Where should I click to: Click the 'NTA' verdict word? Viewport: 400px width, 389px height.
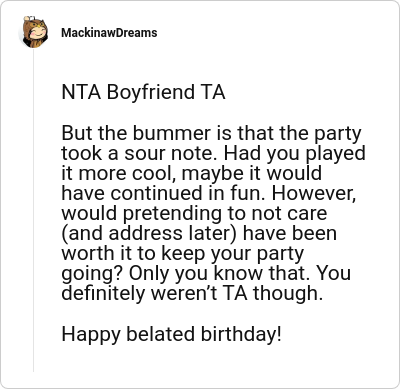tap(81, 92)
